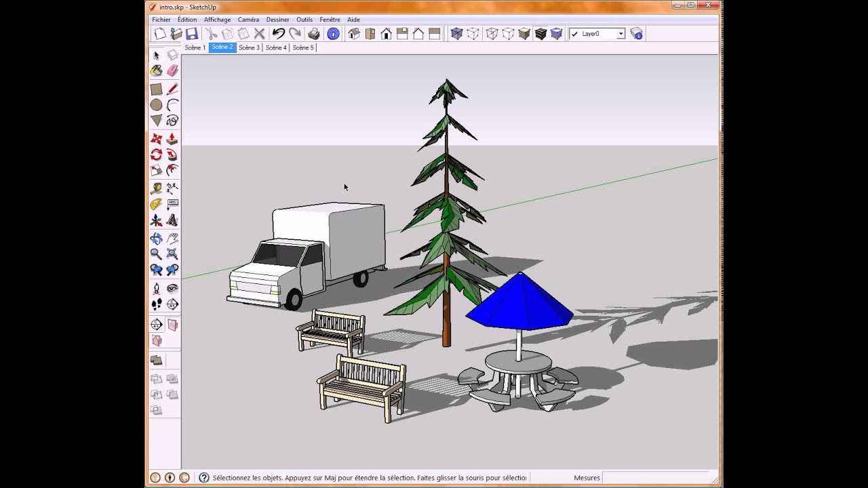The width and height of the screenshot is (868, 488).
Task: Click the Outer Shell solid tool
Action: (x=156, y=361)
